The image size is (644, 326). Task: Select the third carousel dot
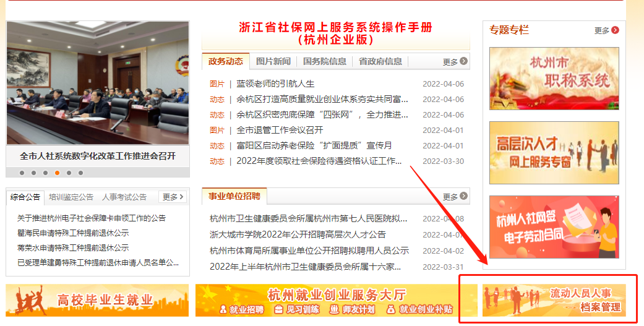46,173
